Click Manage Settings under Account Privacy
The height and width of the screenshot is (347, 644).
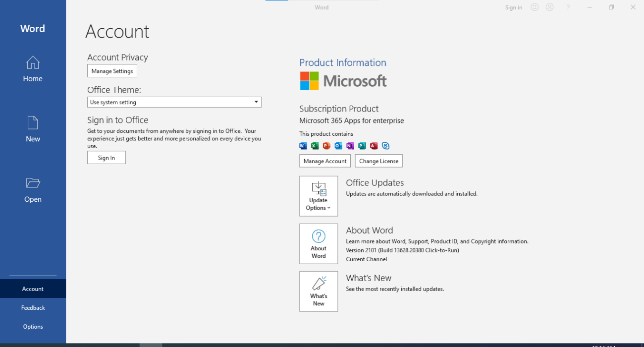pyautogui.click(x=112, y=71)
